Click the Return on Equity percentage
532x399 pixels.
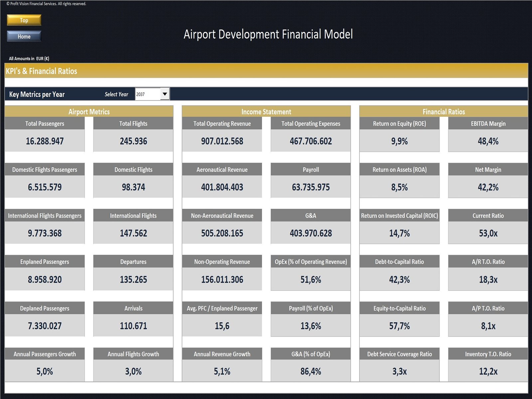click(399, 141)
